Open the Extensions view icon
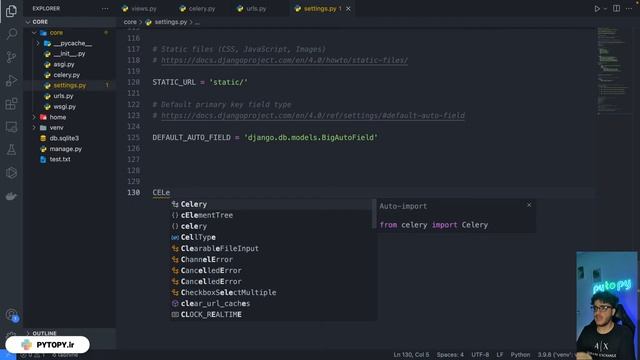Screen dimensions: 640x360 [x=11, y=104]
